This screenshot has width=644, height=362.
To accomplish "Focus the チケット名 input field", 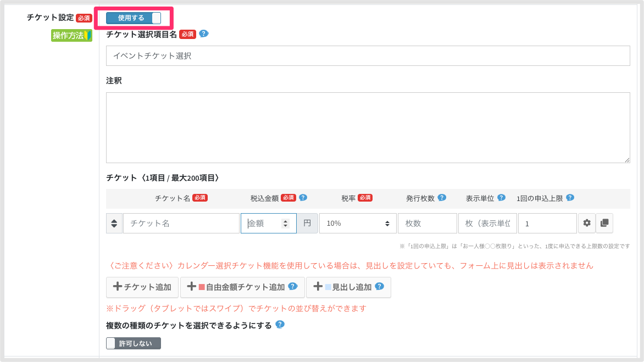I will click(181, 223).
